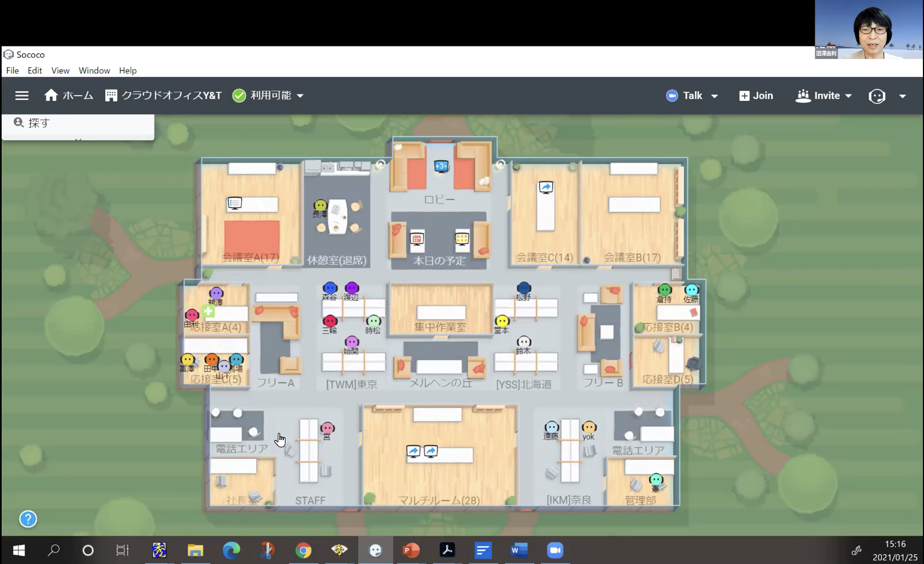Select the 堂本 yellow avatar
The image size is (924, 564).
[x=502, y=322]
